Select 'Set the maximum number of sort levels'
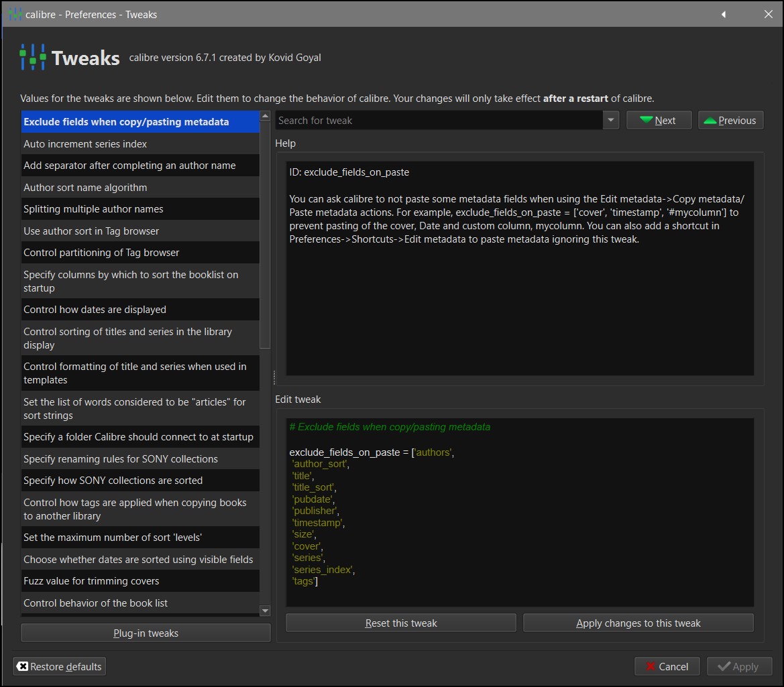Viewport: 784px width, 687px height. point(140,537)
